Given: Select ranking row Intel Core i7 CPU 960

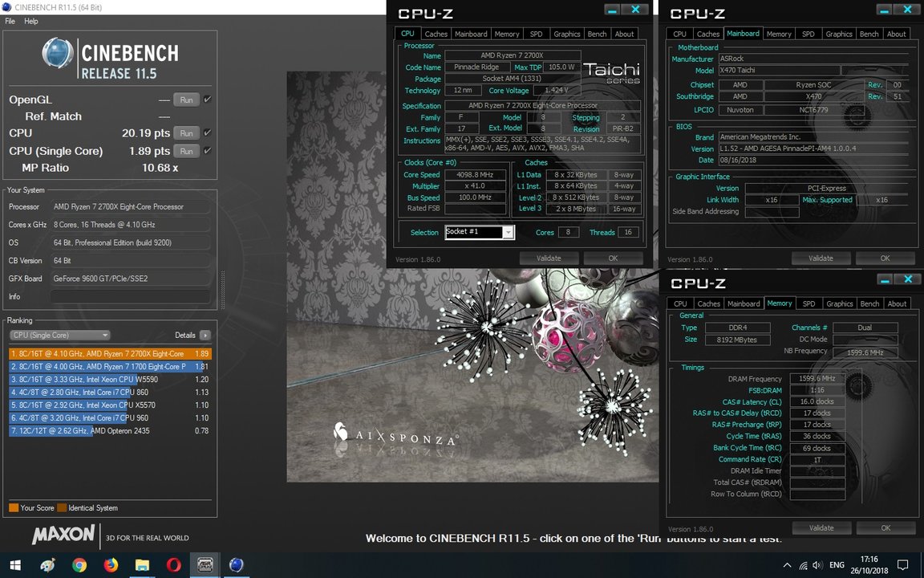Looking at the screenshot, I should pos(110,417).
